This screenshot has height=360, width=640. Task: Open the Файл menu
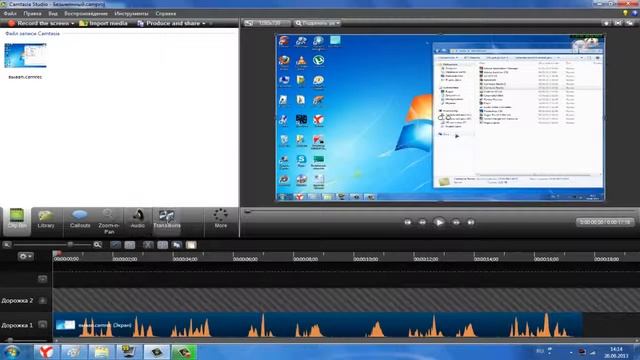click(x=10, y=13)
